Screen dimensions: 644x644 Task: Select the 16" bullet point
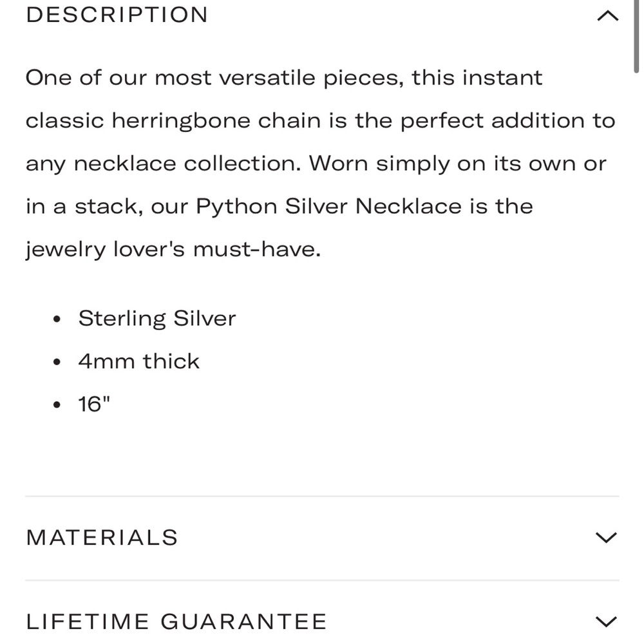pos(94,403)
